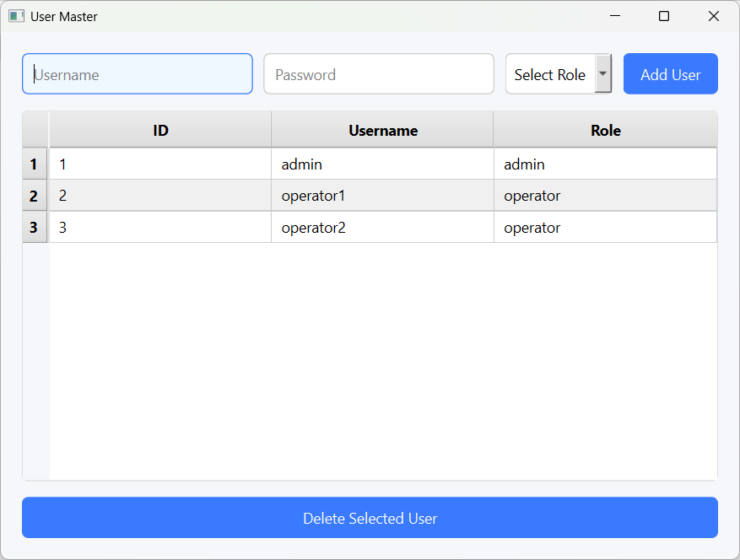Click the admin role cell in row 1
The image size is (740, 560).
605,164
